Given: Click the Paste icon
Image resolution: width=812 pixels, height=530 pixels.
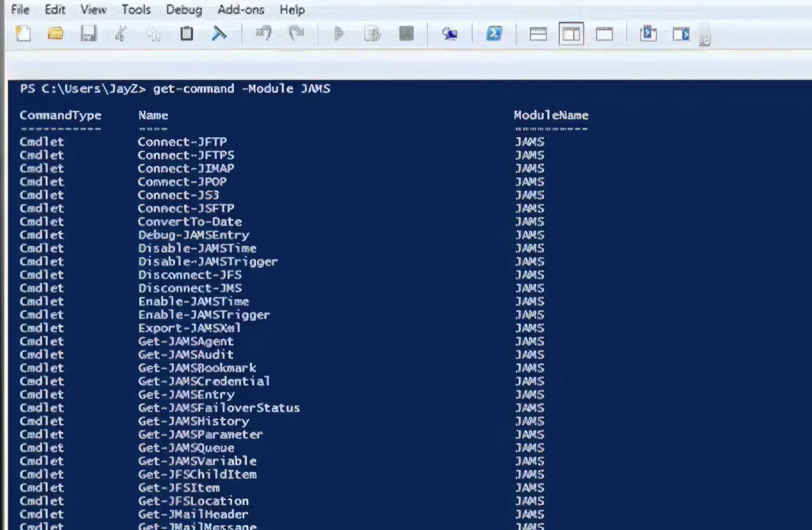Looking at the screenshot, I should (186, 35).
